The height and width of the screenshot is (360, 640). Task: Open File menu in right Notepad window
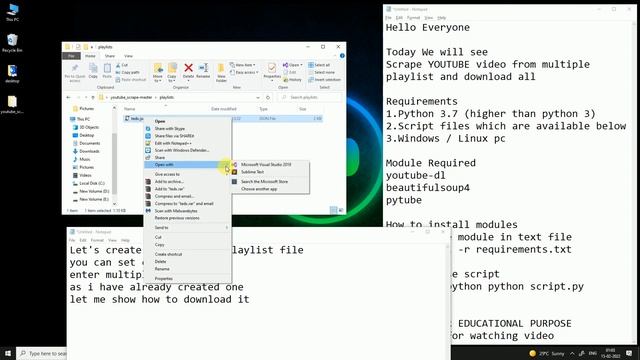coord(388,18)
